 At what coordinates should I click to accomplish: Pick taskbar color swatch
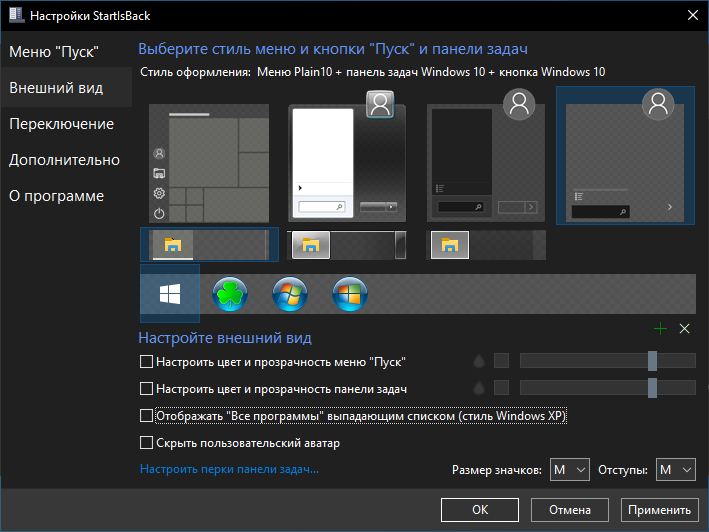[x=501, y=388]
